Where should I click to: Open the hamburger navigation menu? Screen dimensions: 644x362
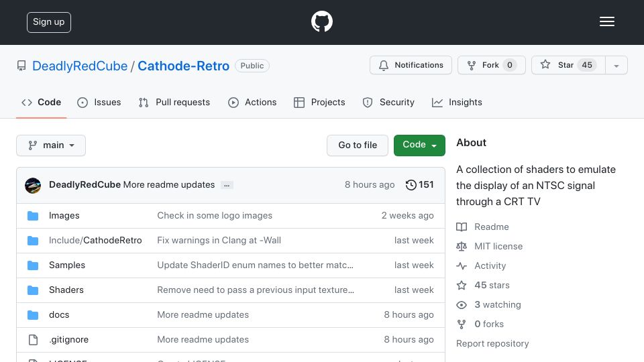click(x=606, y=21)
